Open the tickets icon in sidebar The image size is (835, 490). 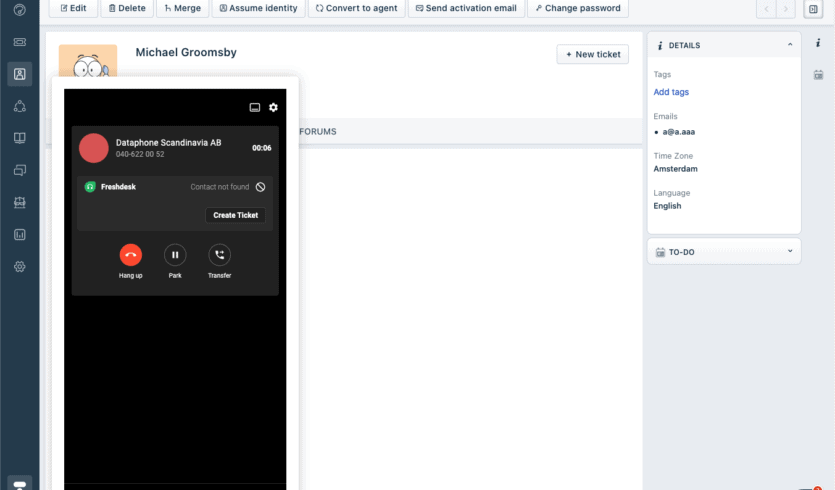(x=20, y=42)
